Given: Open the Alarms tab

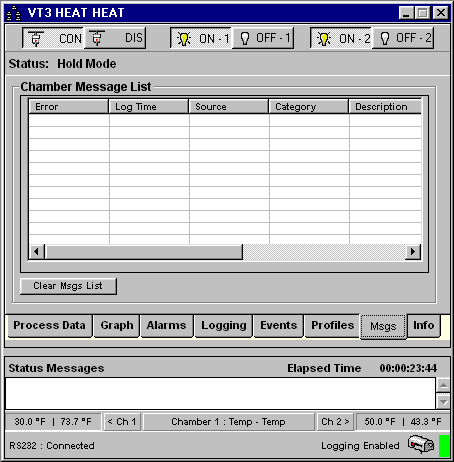Looking at the screenshot, I should pos(166,326).
